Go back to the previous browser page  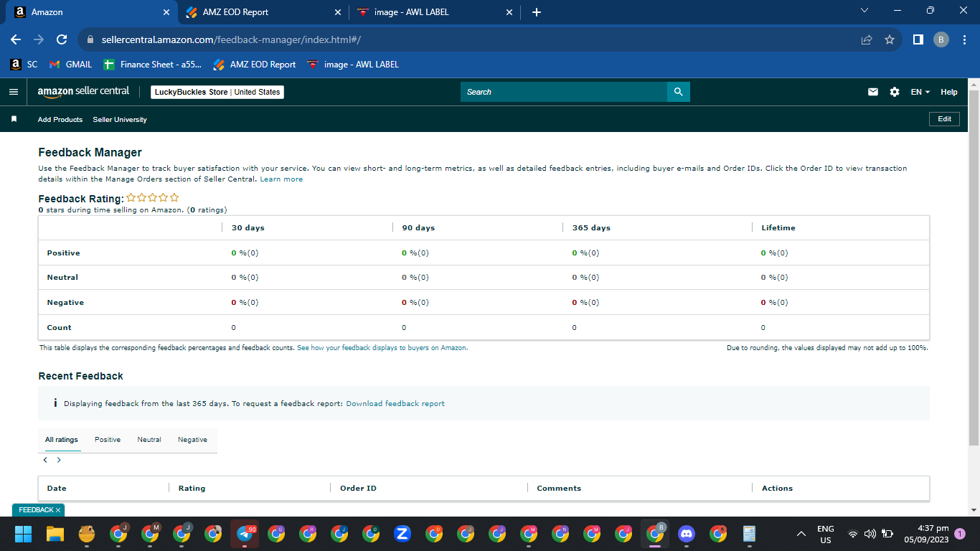[16, 39]
